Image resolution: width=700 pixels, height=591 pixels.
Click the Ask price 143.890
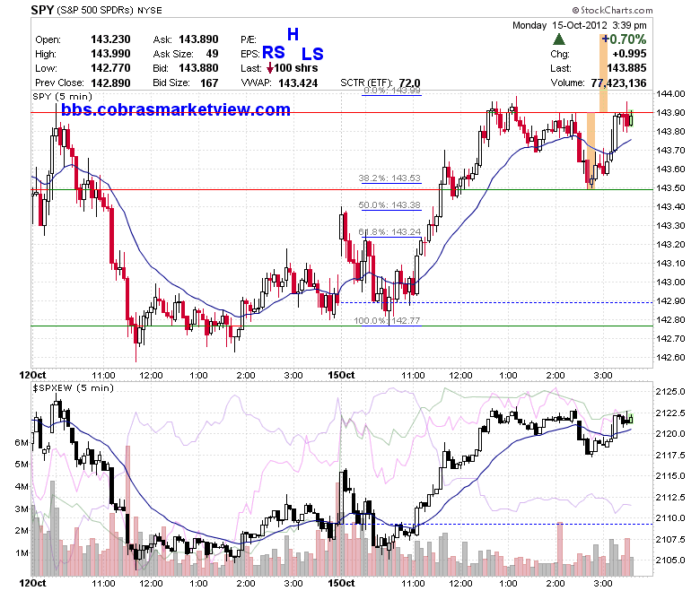click(198, 39)
